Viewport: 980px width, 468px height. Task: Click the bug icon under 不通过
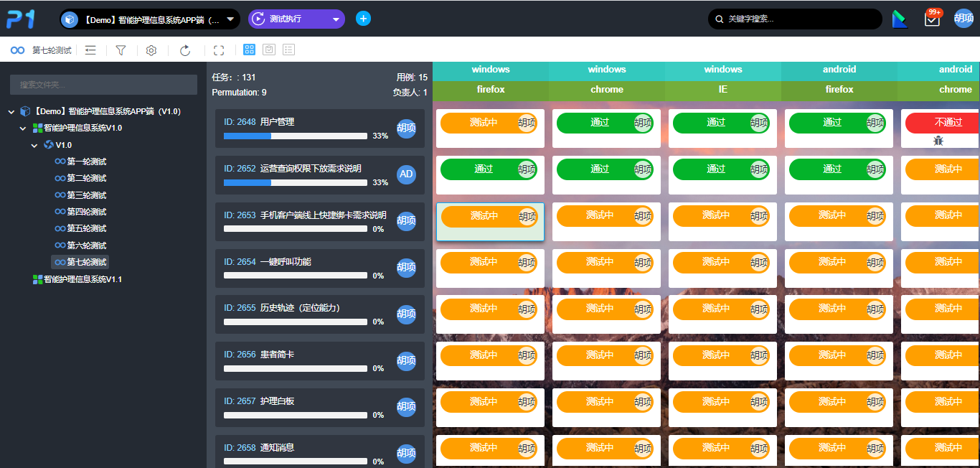pyautogui.click(x=938, y=141)
